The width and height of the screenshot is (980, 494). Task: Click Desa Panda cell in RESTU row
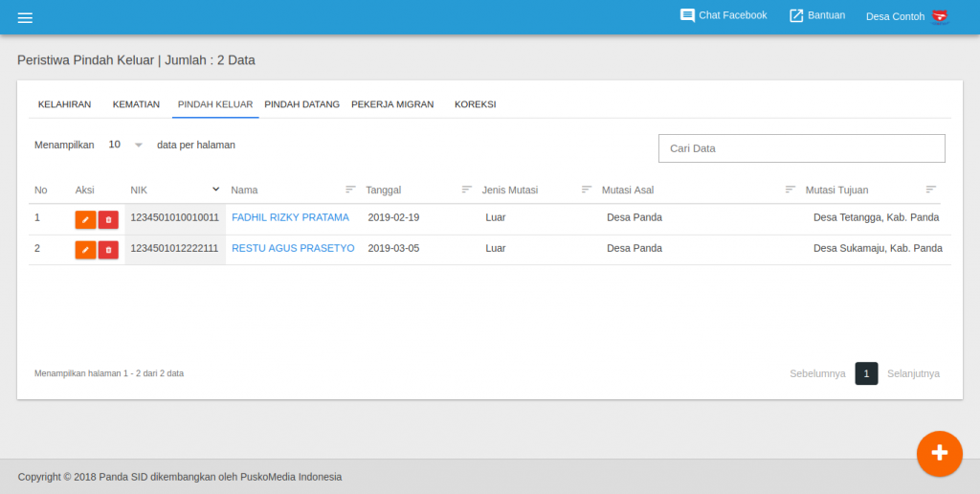(635, 248)
